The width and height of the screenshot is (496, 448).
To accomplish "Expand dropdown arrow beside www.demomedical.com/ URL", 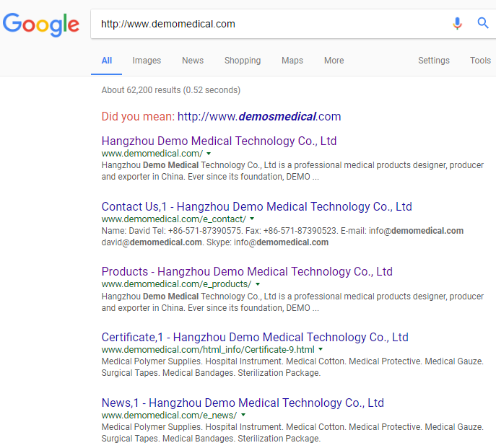I will 209,154.
